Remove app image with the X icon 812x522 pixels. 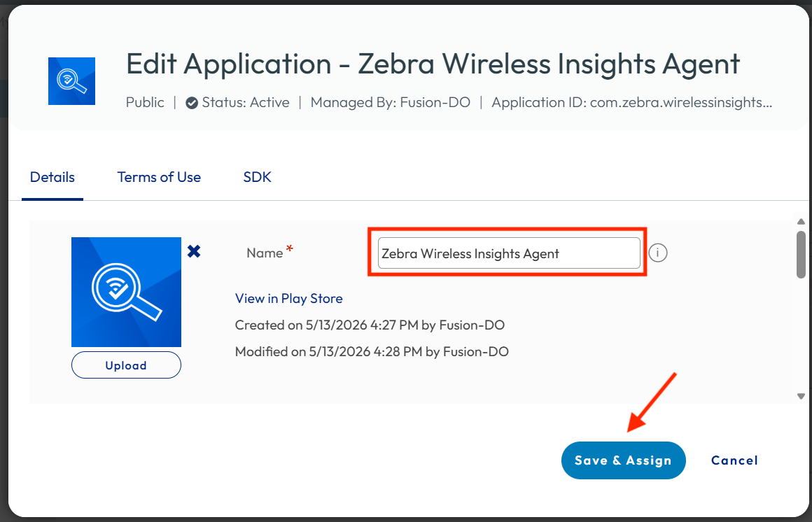194,252
